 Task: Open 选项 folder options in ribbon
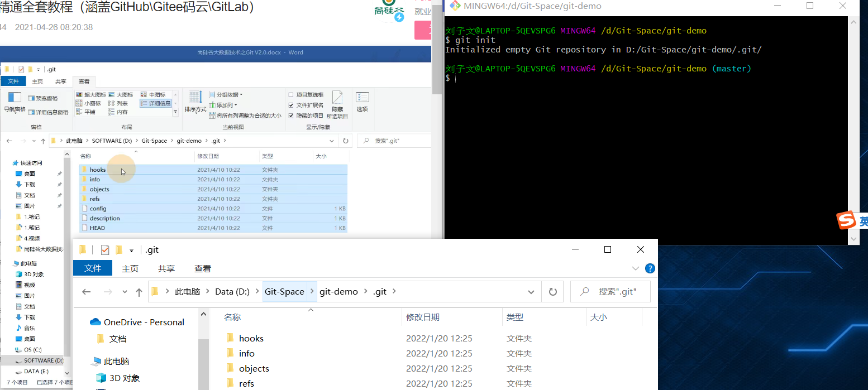tap(363, 102)
